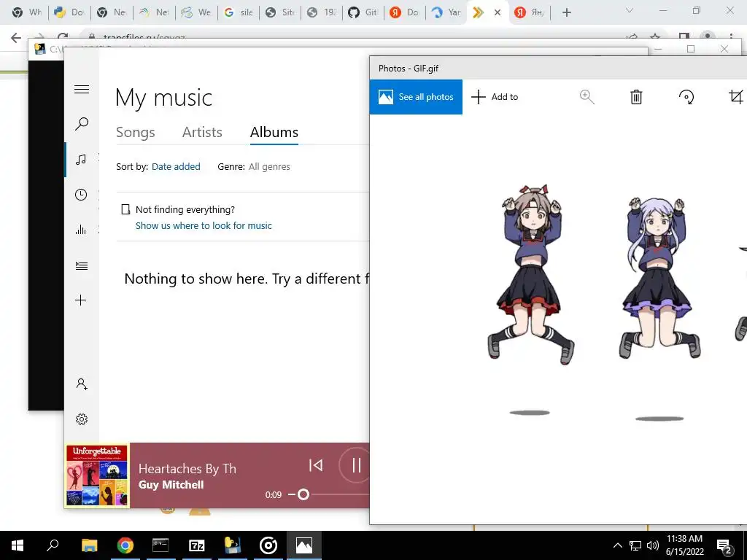Viewport: 747px width, 560px height.
Task: Switch to the Google search browser tab
Action: coord(239,12)
